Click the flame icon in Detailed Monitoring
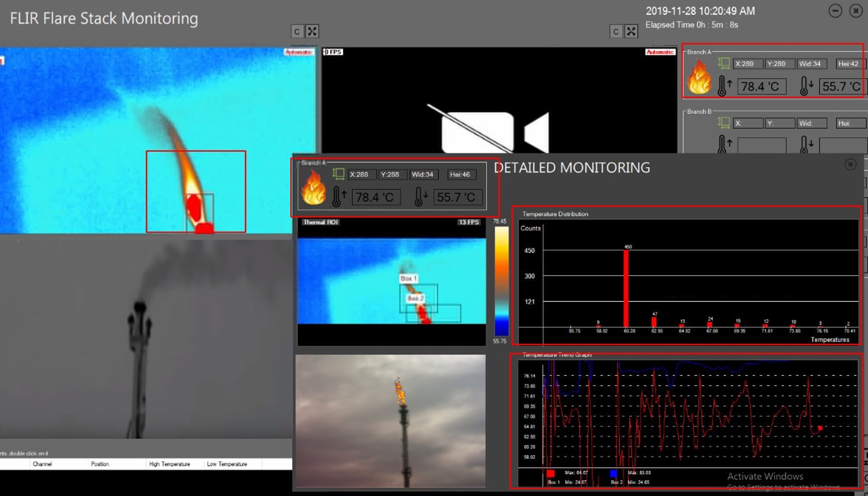Screen dimensions: 868x496 pos(313,188)
